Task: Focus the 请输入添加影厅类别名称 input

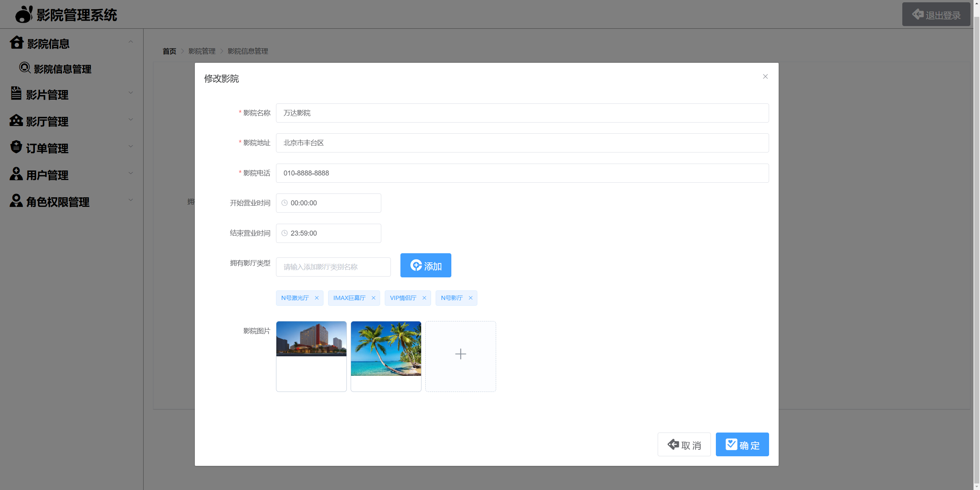Action: coord(333,267)
